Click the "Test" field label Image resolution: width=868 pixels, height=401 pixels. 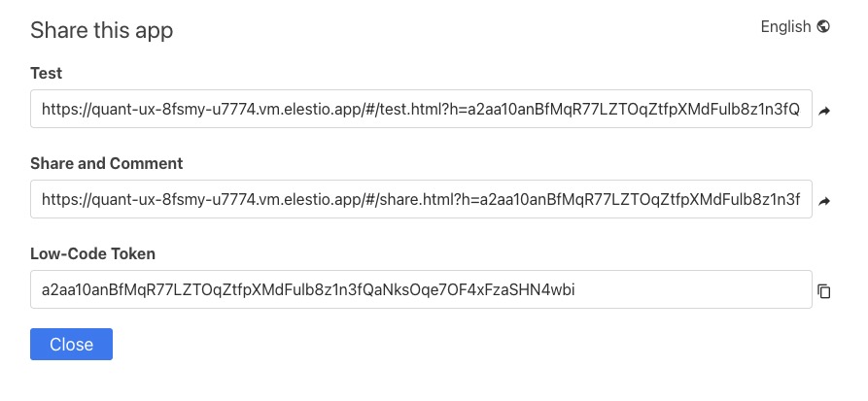[x=47, y=73]
